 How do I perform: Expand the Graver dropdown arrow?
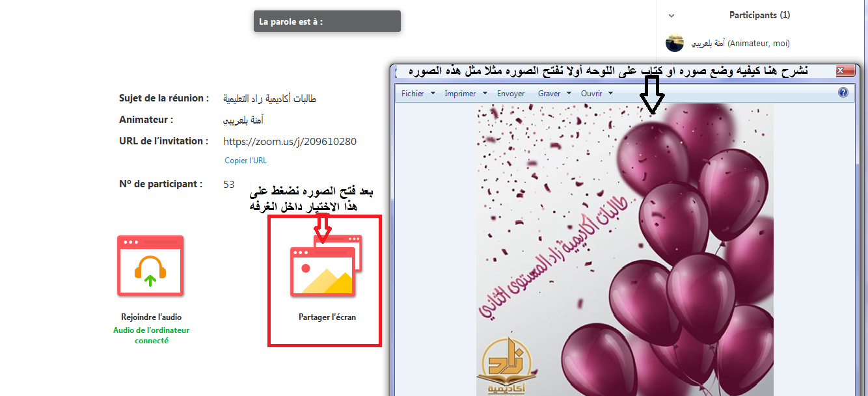[569, 94]
